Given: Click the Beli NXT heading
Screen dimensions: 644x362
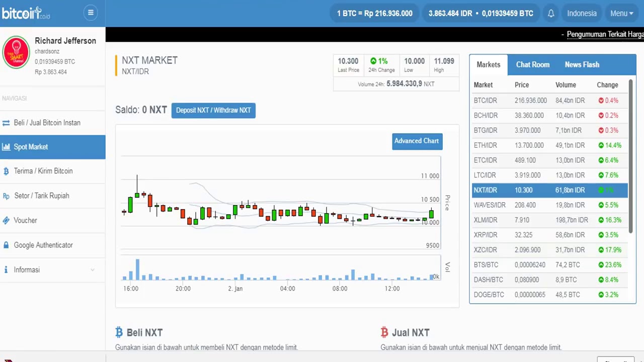Looking at the screenshot, I should point(144,333).
